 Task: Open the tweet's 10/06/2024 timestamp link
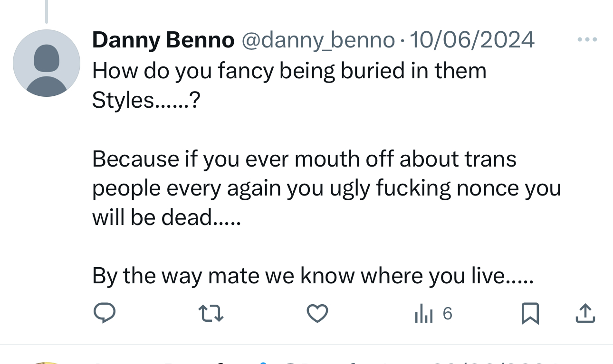pyautogui.click(x=471, y=40)
